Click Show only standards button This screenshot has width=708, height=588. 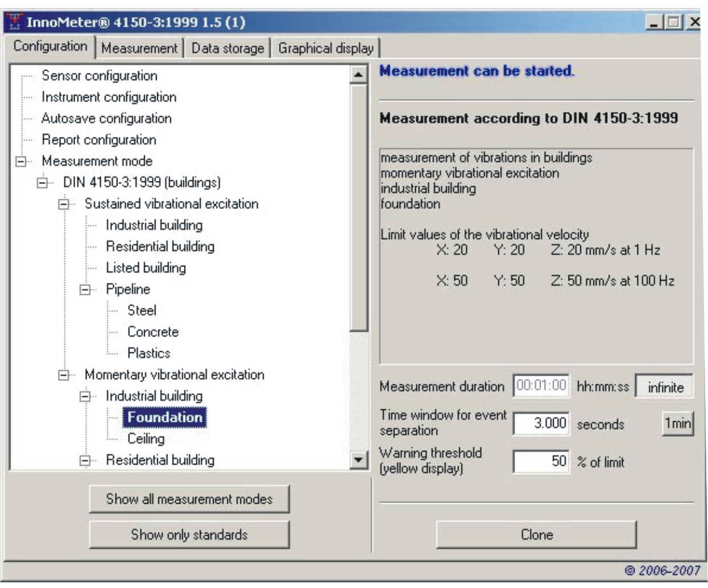tap(189, 534)
